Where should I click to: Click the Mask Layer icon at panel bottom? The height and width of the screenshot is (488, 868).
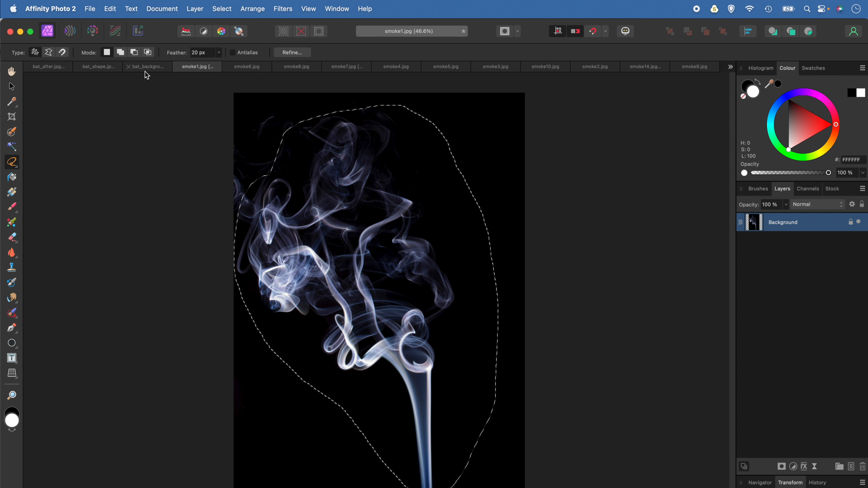click(781, 466)
